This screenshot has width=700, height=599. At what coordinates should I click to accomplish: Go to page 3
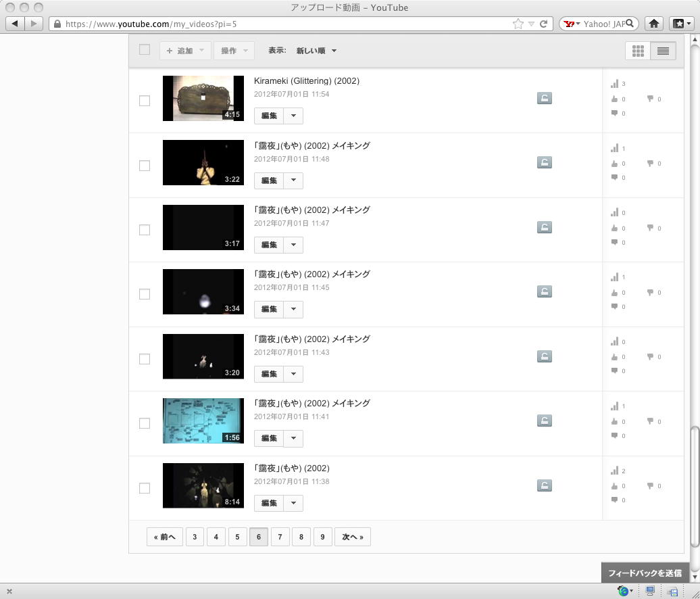point(195,537)
